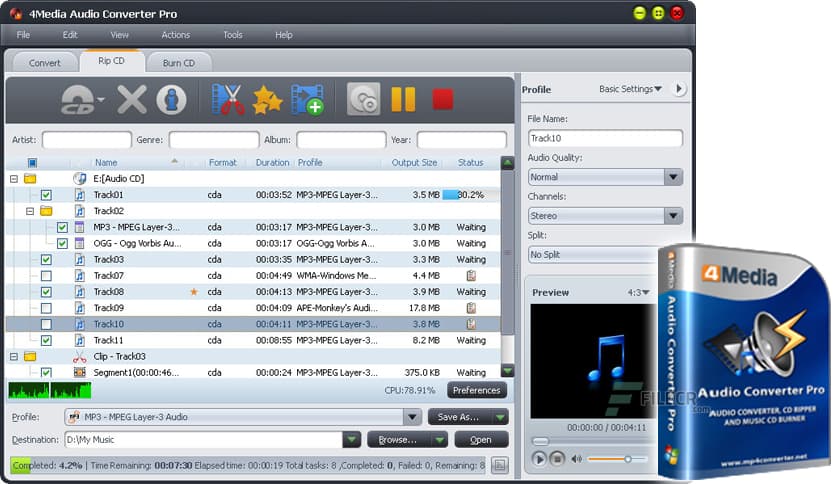Toggle the select-all checkbox in header
The image size is (836, 484).
33,163
